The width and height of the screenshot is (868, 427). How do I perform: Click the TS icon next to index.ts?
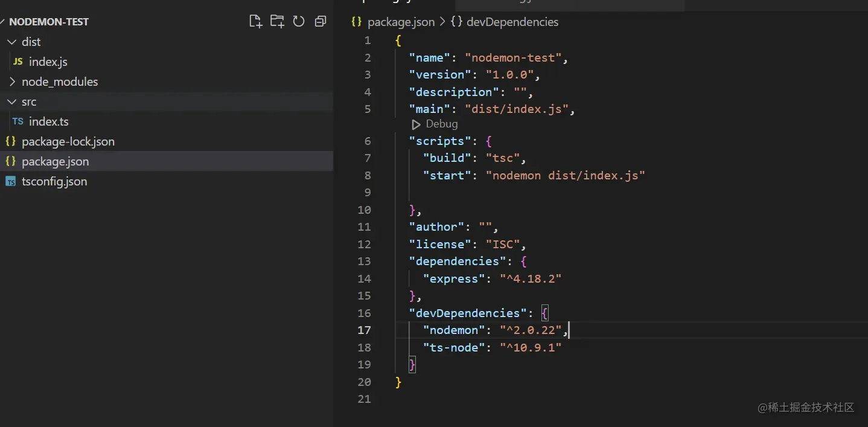[x=18, y=121]
